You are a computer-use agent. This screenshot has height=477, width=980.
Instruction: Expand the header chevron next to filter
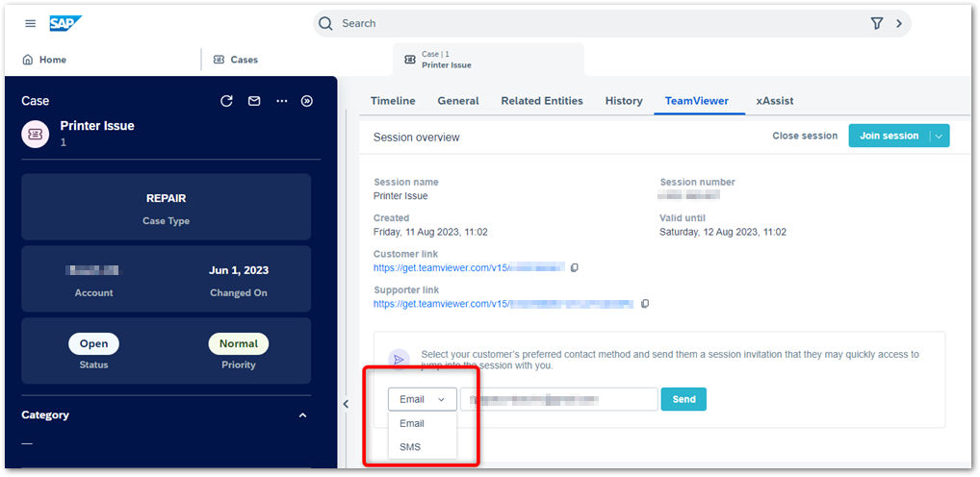click(899, 24)
